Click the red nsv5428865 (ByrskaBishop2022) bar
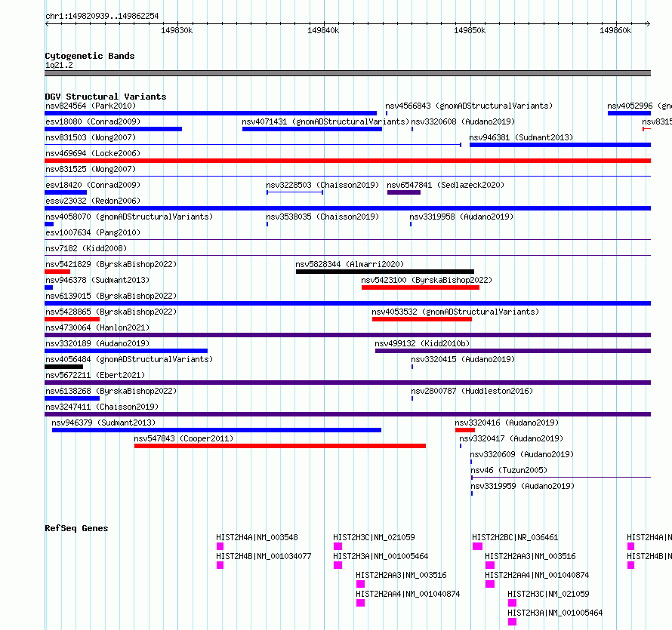The image size is (672, 630). click(72, 319)
